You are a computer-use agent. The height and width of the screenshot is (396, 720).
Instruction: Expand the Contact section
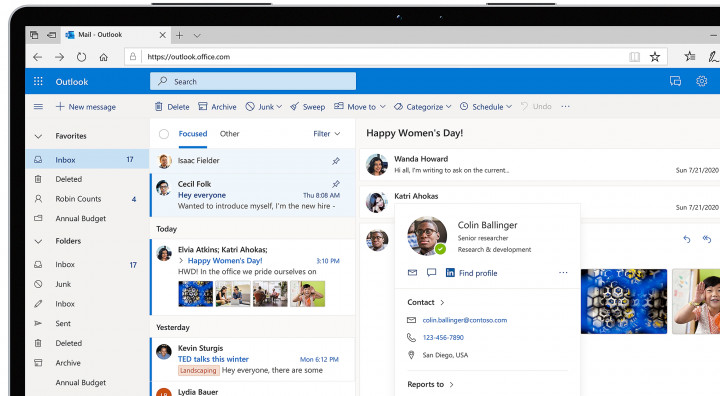click(x=426, y=302)
